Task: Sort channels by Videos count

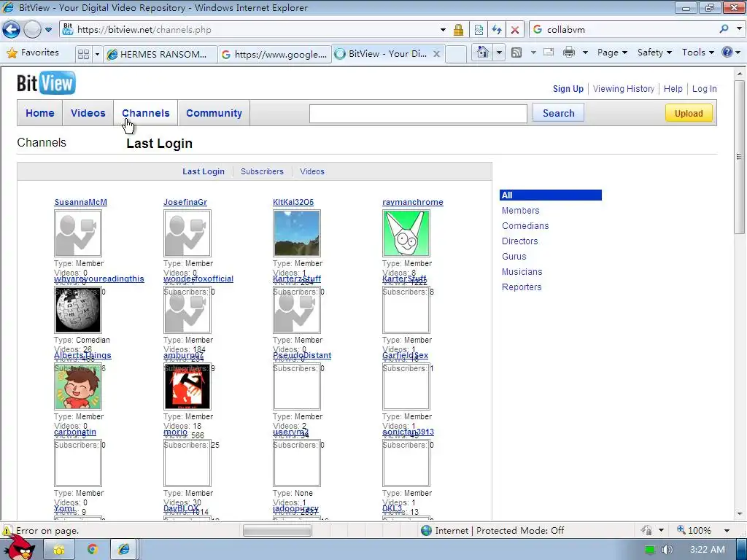Action: 312,171
